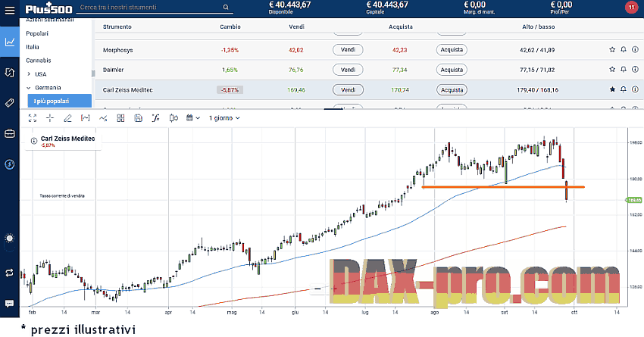Click the Alto / basso column header
The width and height of the screenshot is (644, 337).
tap(538, 27)
